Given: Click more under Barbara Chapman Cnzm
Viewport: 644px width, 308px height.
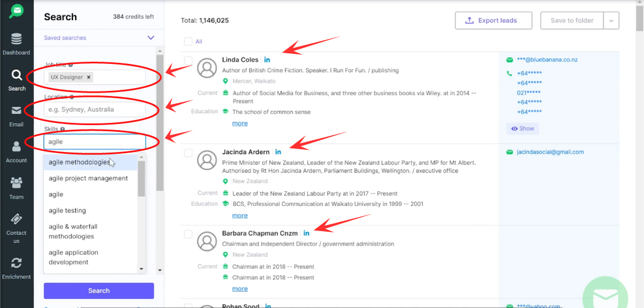Looking at the screenshot, I should click(240, 289).
